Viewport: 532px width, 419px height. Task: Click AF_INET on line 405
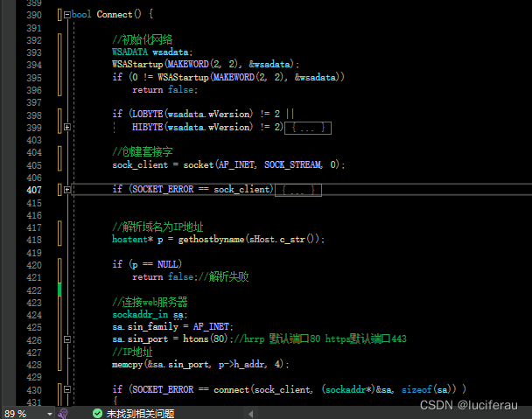click(236, 164)
